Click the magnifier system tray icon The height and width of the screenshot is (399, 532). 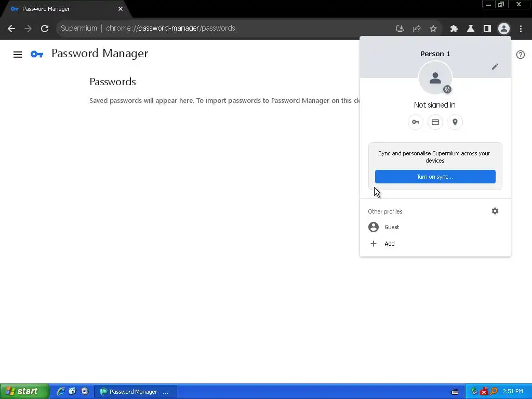tap(494, 392)
